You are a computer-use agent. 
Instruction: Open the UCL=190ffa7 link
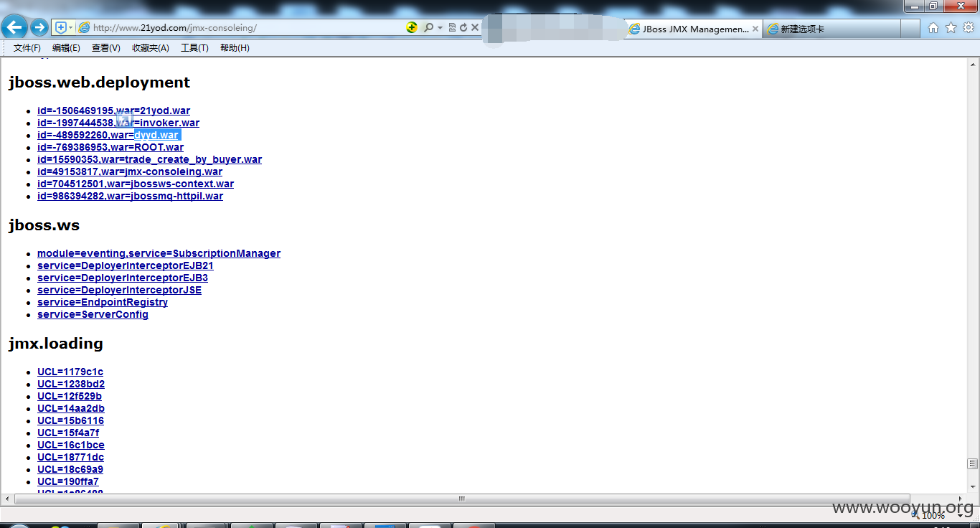[x=68, y=481]
